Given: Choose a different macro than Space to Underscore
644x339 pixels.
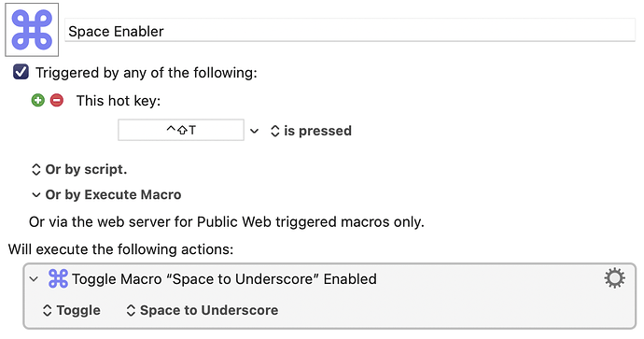Looking at the screenshot, I should pyautogui.click(x=203, y=310).
